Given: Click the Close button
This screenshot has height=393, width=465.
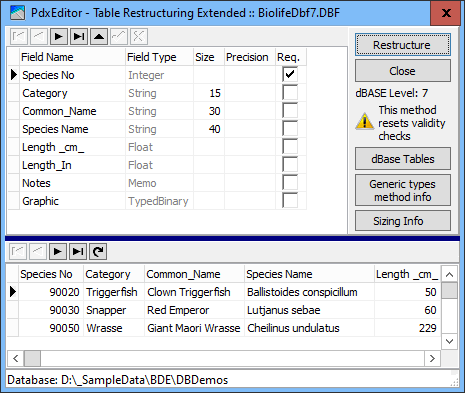Looking at the screenshot, I should tap(403, 71).
